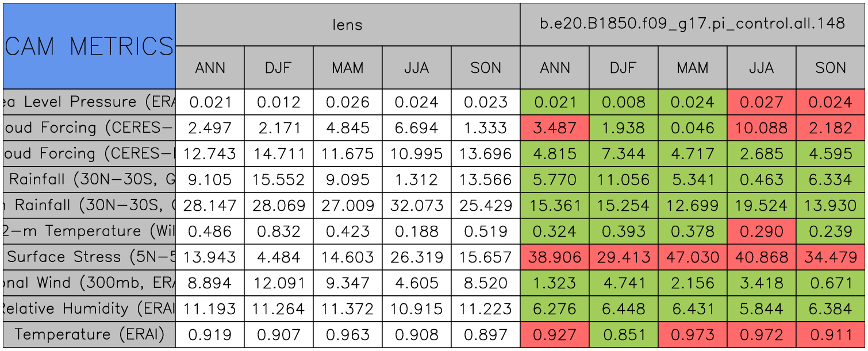Click the blue CAM METRICS title cell
The image size is (868, 351).
point(89,46)
